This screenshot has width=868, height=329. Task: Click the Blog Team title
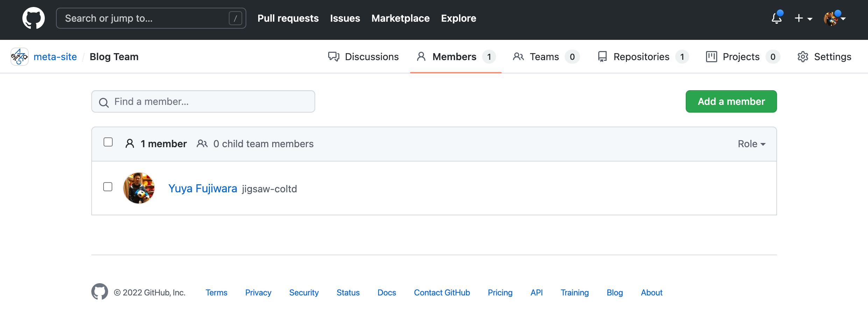[x=114, y=57]
